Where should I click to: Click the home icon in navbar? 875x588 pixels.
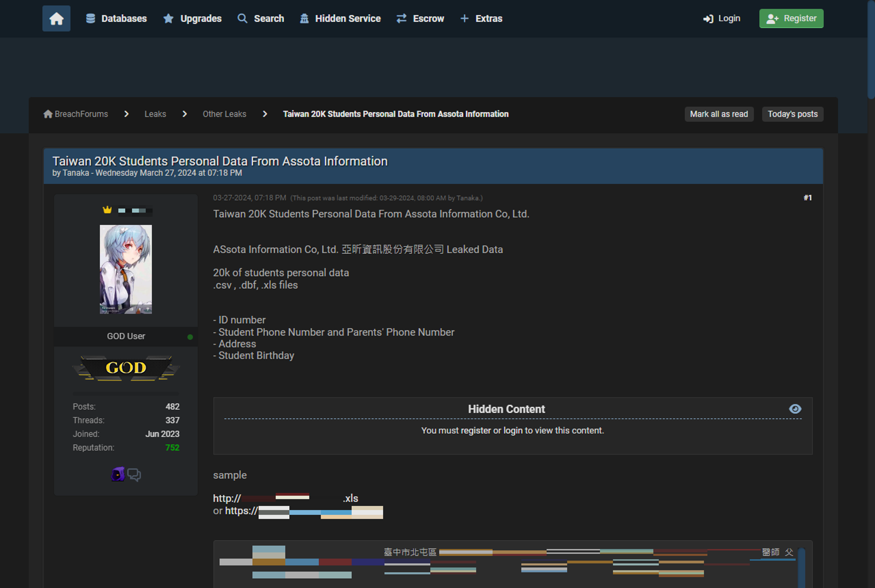56,19
